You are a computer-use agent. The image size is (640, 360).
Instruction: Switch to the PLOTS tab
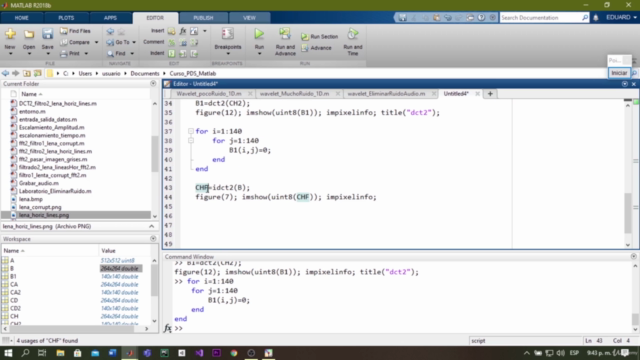pyautogui.click(x=66, y=18)
